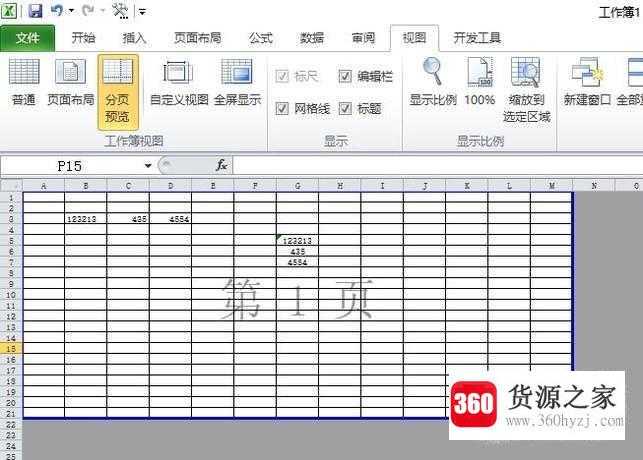Undo the last action
The image size is (643, 460).
pos(57,11)
